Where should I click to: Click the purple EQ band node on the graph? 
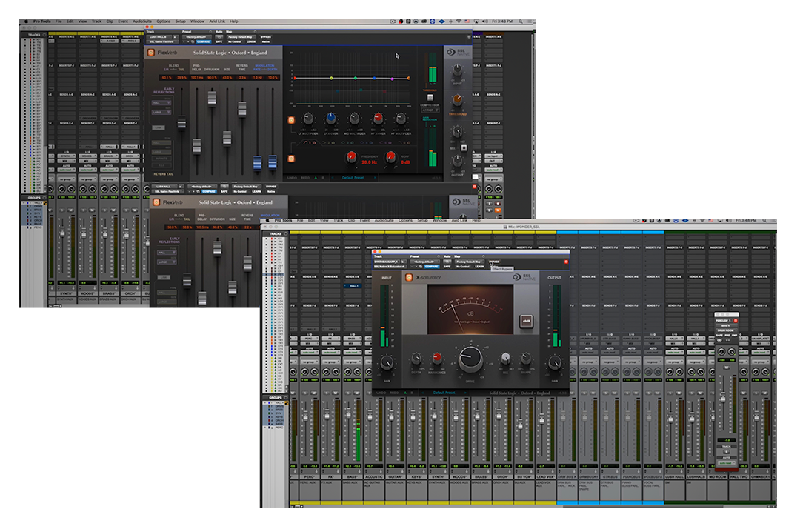pos(392,79)
